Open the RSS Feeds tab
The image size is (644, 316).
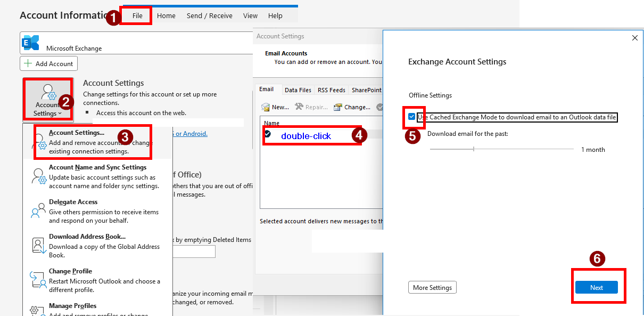point(332,90)
